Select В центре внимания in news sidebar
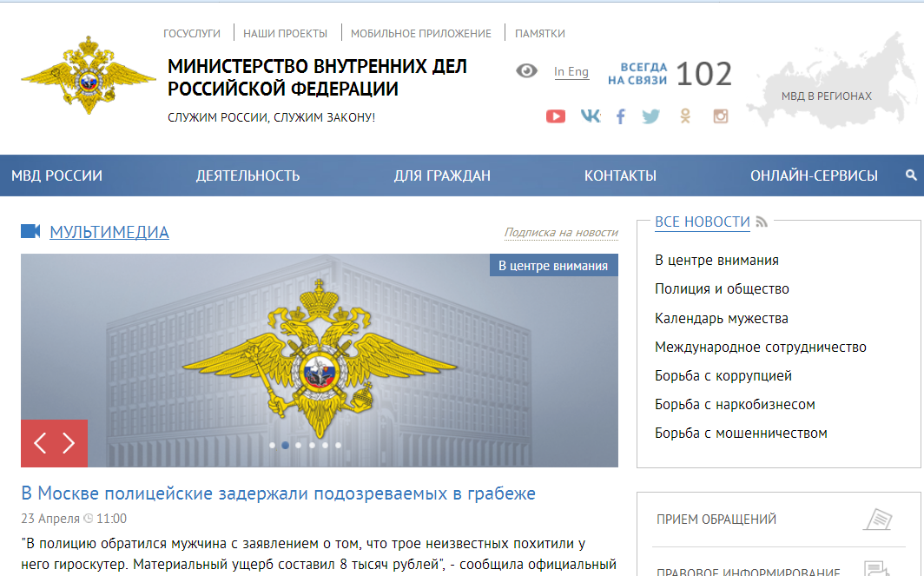The width and height of the screenshot is (924, 576). click(x=716, y=260)
